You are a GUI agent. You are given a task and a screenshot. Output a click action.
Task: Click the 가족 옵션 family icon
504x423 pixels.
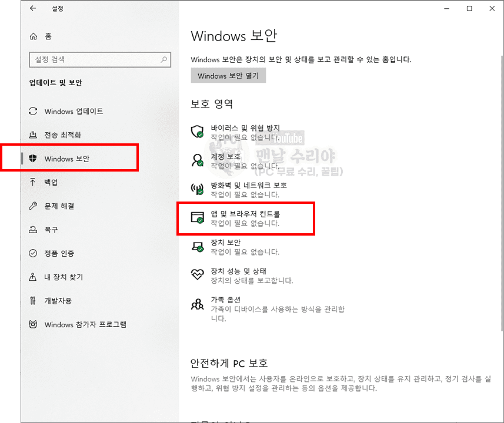pos(198,304)
